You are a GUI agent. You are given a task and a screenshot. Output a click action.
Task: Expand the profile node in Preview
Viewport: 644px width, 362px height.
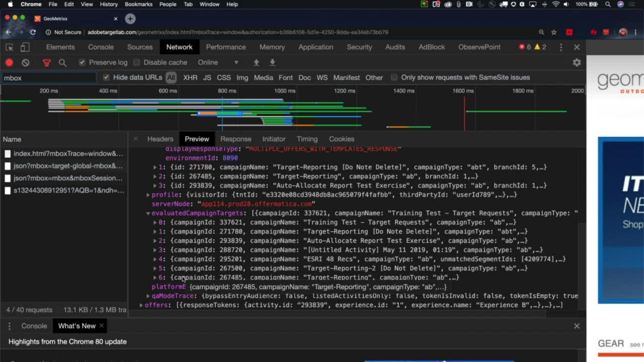(148, 195)
